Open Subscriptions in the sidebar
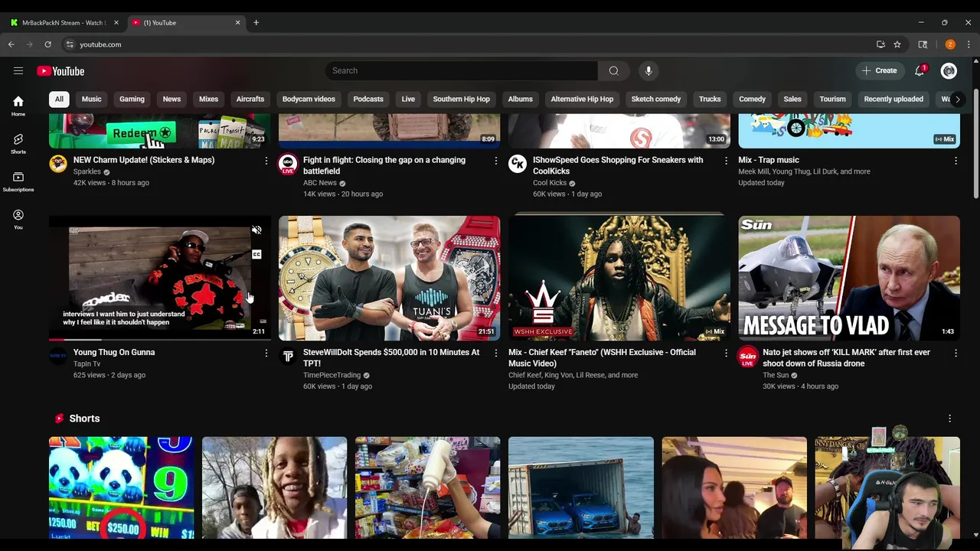The height and width of the screenshot is (551, 980). tap(18, 181)
